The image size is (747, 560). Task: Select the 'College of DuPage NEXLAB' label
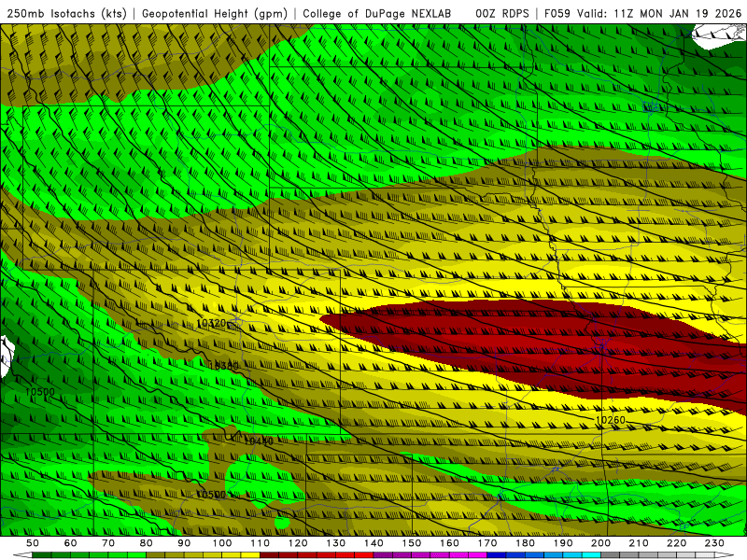click(376, 14)
